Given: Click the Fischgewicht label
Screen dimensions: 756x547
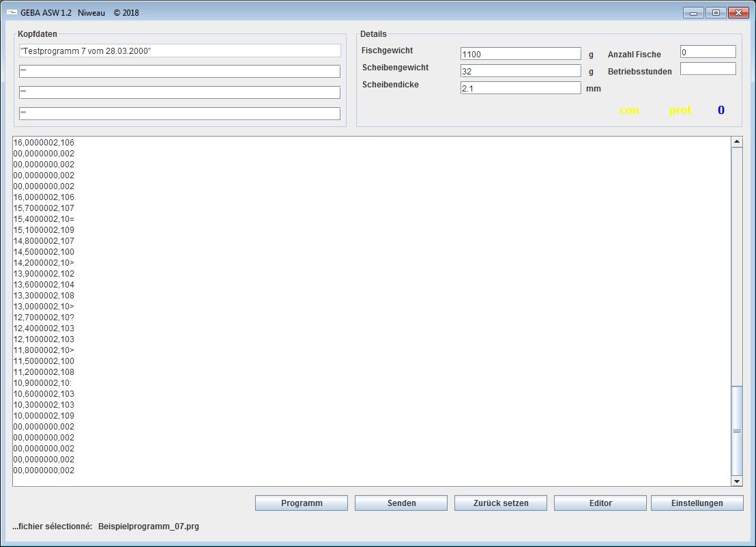Looking at the screenshot, I should pos(387,50).
